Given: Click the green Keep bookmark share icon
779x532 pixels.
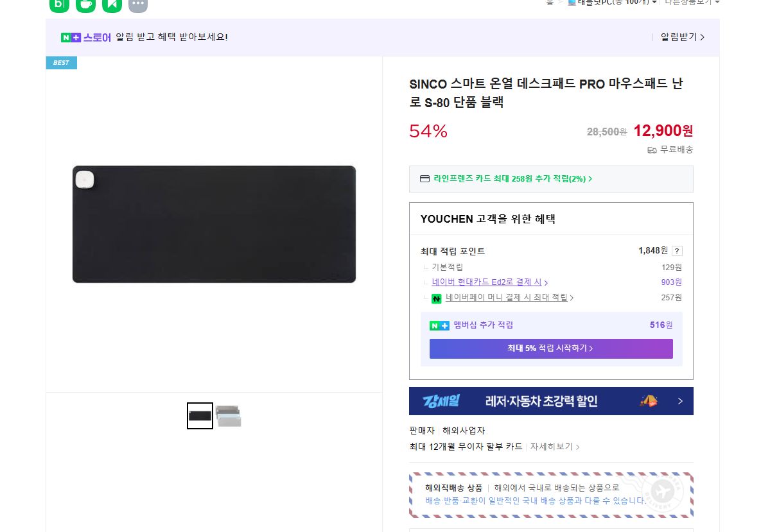Looking at the screenshot, I should pos(112,4).
